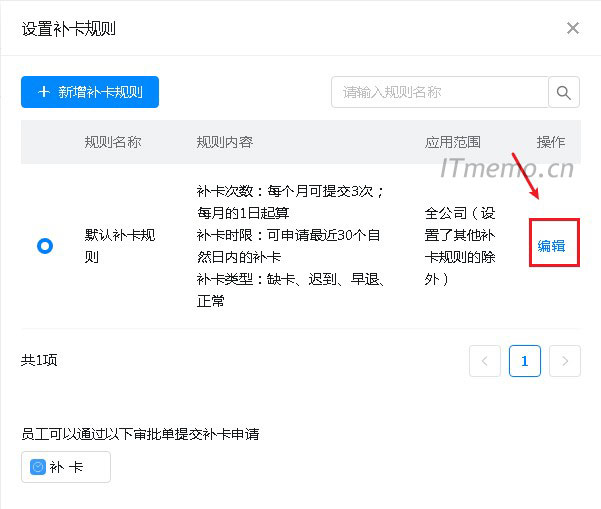Click the 共1项 total count text
601x509 pixels.
pos(39,360)
